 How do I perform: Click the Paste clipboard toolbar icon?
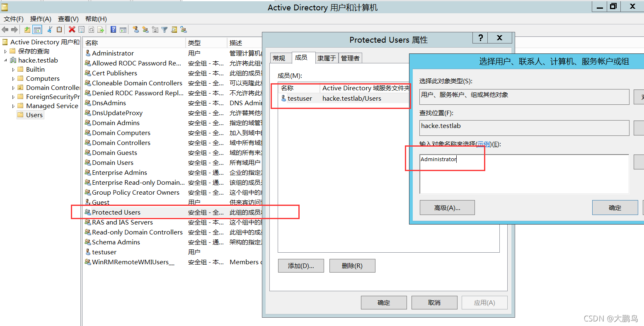pyautogui.click(x=59, y=29)
